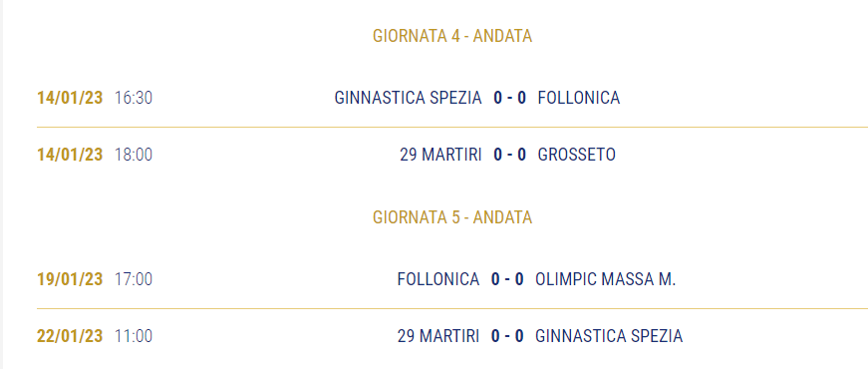This screenshot has width=868, height=369.
Task: Click the 17:00 kickoff time
Action: coord(134,279)
